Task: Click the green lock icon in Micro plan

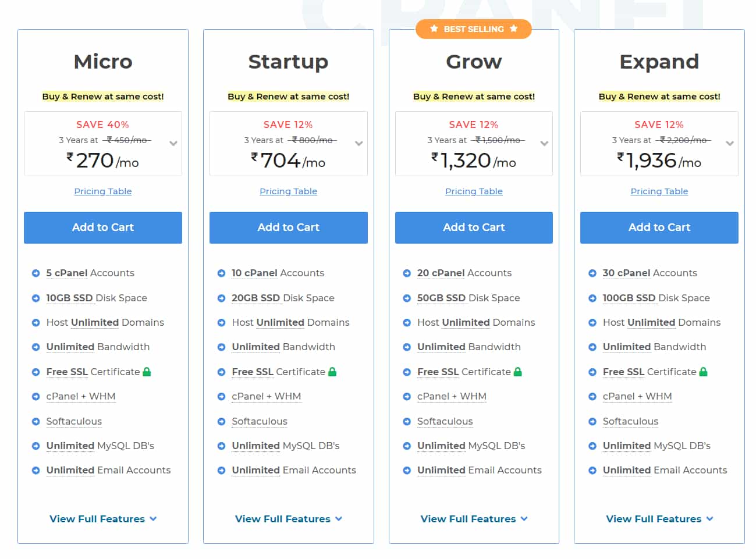Action: click(147, 372)
